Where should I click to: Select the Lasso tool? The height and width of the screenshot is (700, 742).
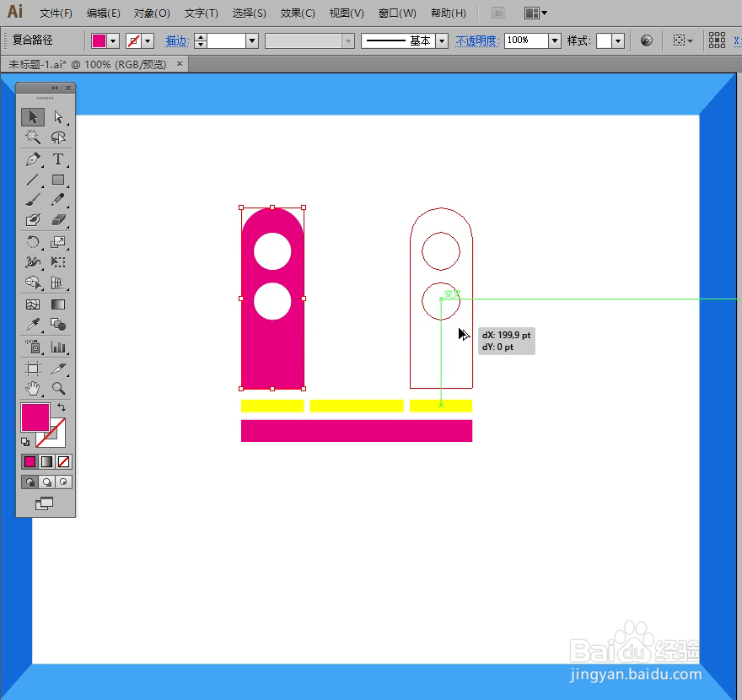pyautogui.click(x=58, y=137)
